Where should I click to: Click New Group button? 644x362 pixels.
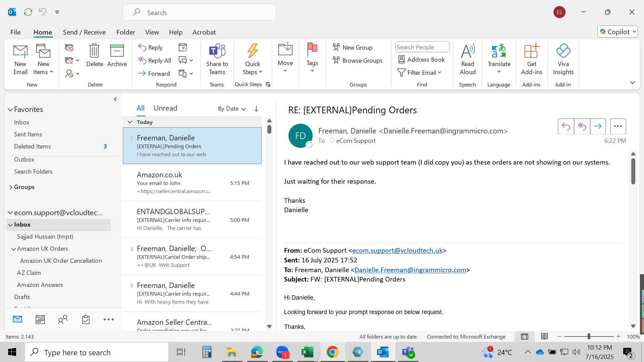(x=353, y=48)
